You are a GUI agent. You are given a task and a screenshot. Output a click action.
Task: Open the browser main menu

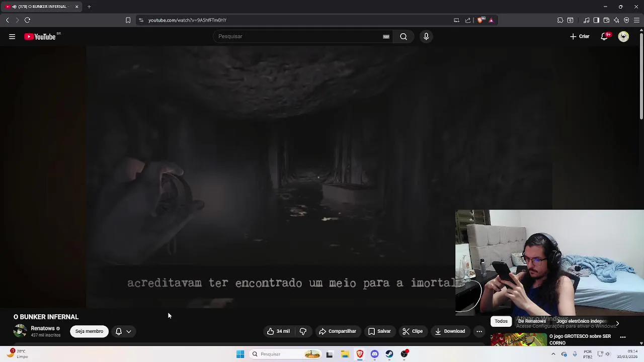pyautogui.click(x=636, y=20)
